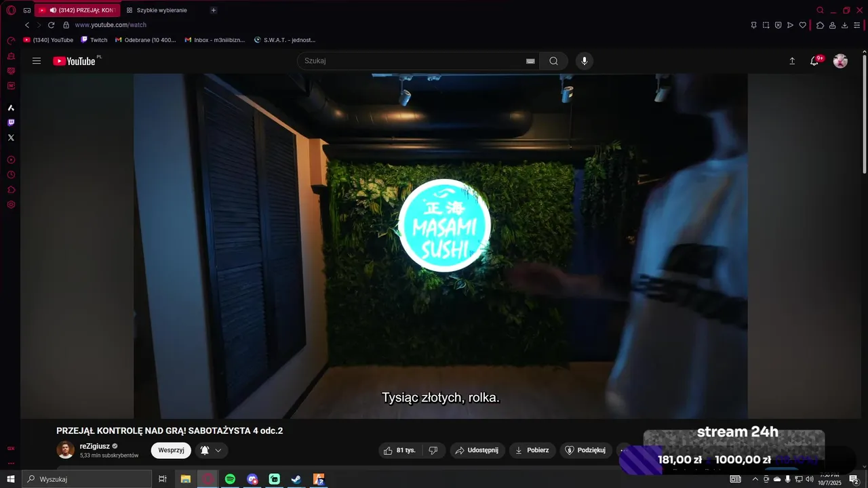Open Inbox - m3niiibizn bookmark
The image size is (868, 488).
coord(214,40)
